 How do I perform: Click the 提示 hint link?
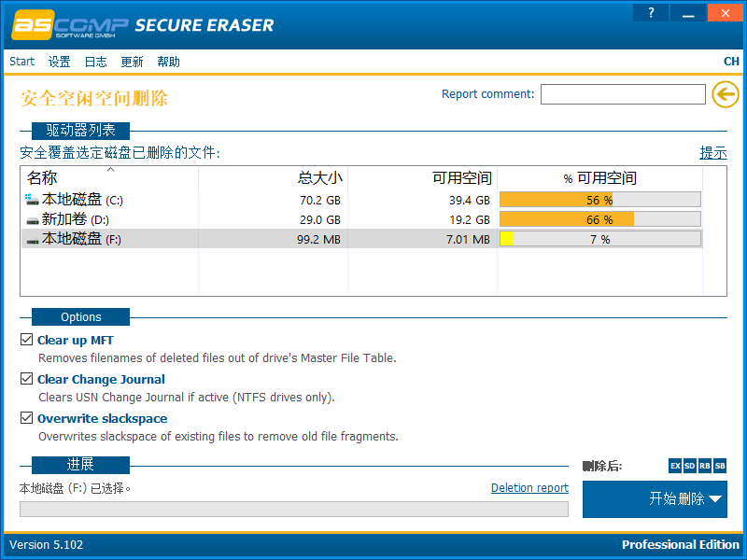pos(713,153)
